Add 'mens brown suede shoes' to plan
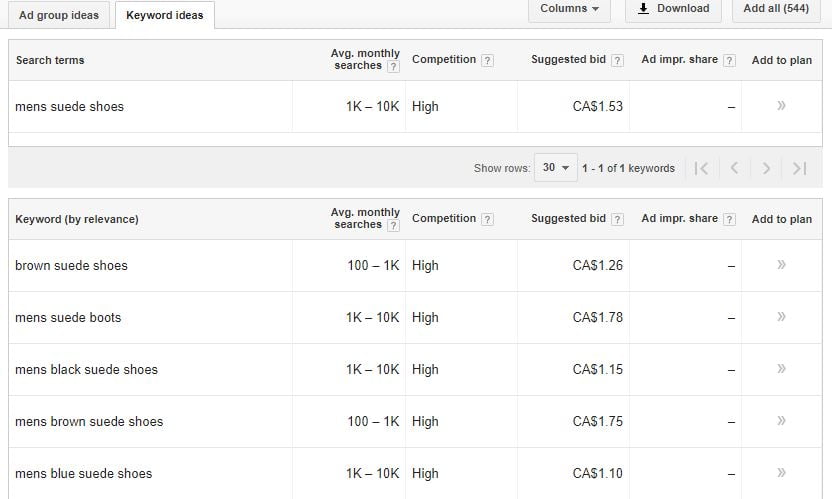 [781, 420]
